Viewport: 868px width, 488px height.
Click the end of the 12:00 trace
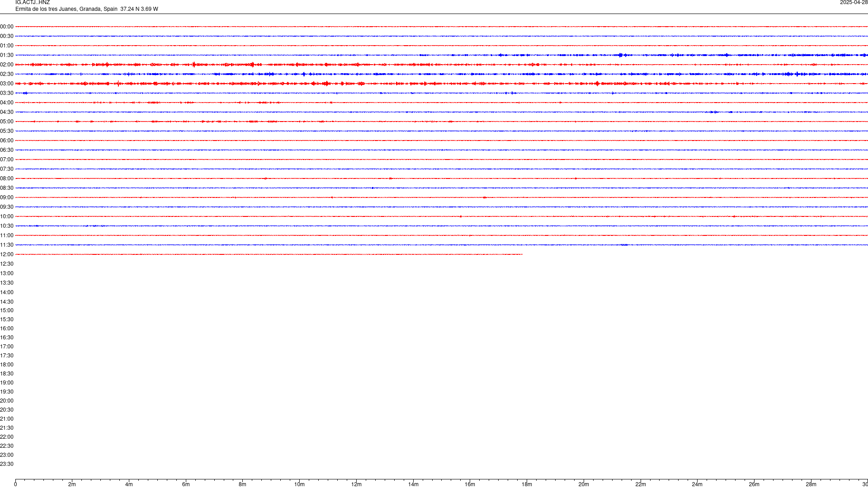[522, 254]
